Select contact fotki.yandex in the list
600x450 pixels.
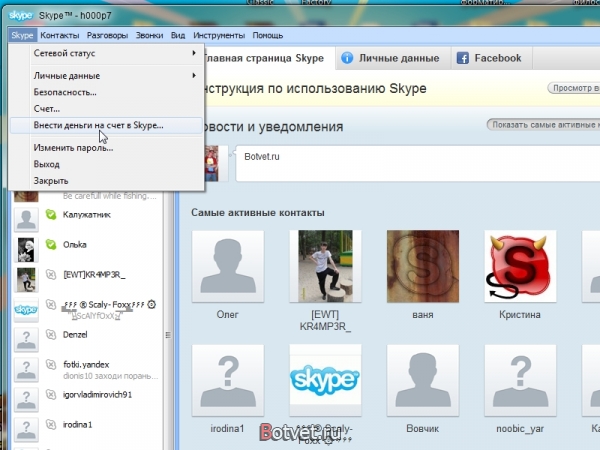[x=87, y=369]
